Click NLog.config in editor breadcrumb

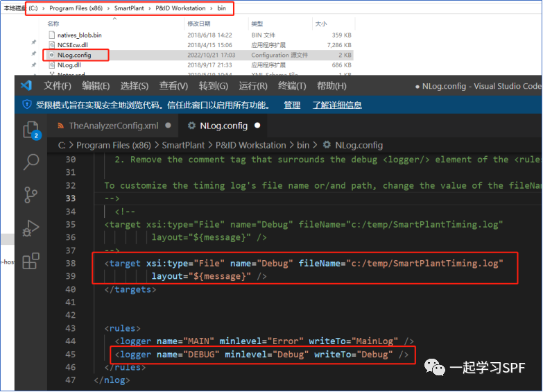point(359,145)
